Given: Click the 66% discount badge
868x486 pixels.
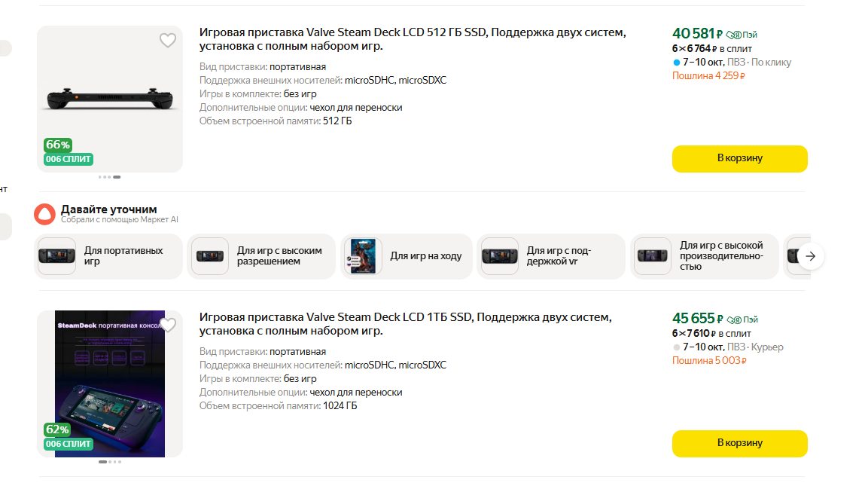Looking at the screenshot, I should (58, 145).
